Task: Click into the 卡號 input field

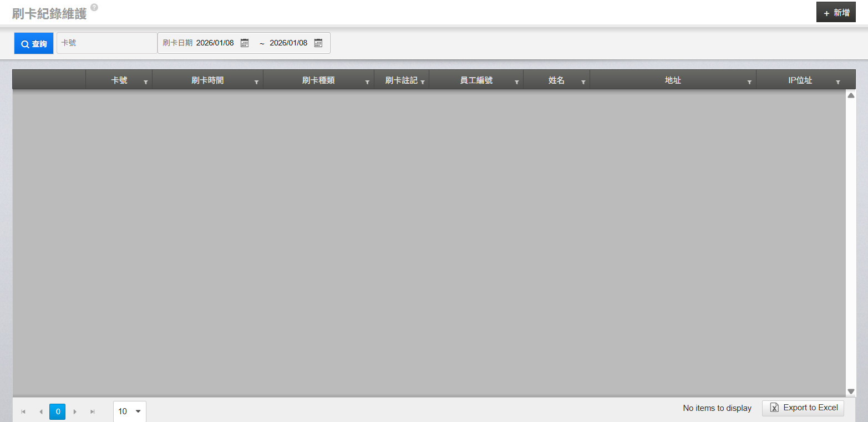Action: (107, 43)
